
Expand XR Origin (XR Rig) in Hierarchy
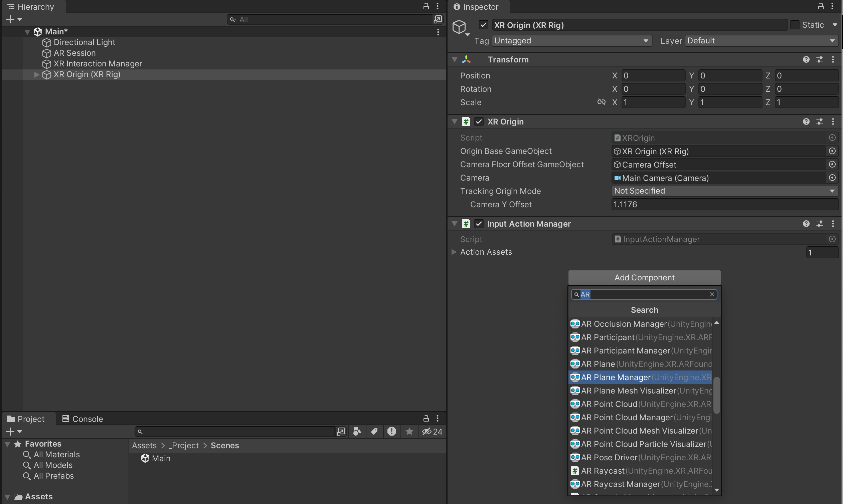click(37, 75)
